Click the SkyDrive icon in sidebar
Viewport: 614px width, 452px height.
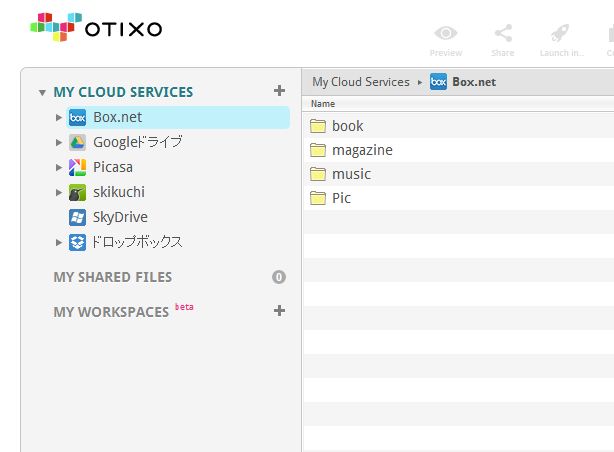(78, 217)
